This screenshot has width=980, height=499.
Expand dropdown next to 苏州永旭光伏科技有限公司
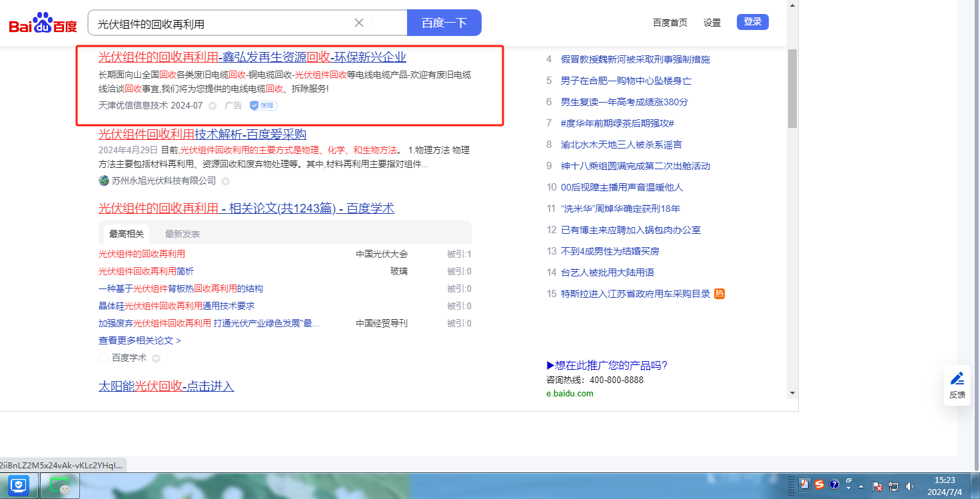pos(226,181)
